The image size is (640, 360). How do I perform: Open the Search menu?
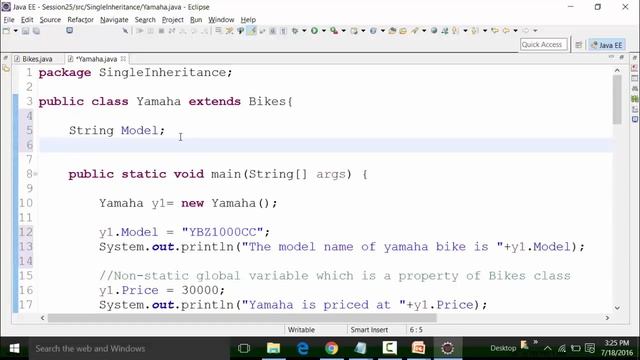click(145, 20)
